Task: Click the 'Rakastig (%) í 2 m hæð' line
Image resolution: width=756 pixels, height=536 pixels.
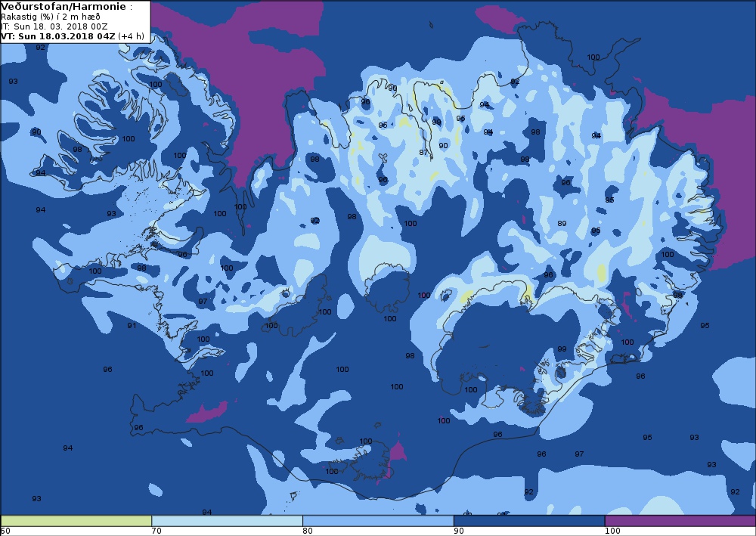Action: [51, 17]
